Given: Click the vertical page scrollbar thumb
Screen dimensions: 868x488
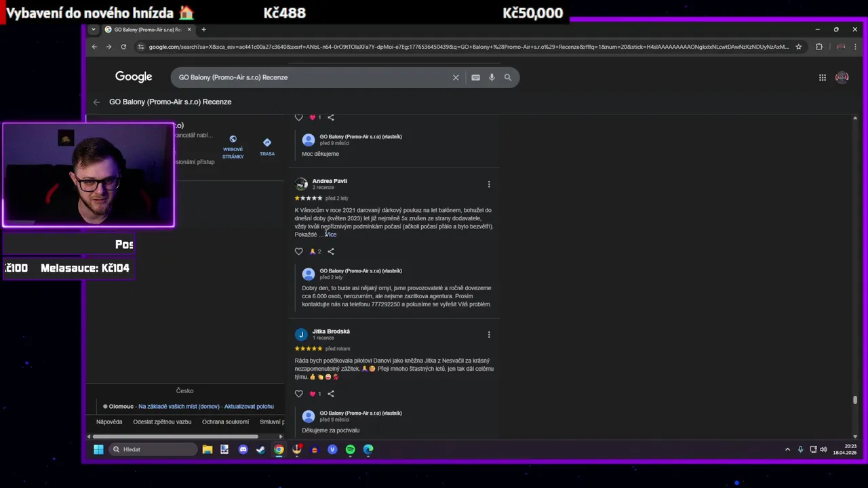Looking at the screenshot, I should pyautogui.click(x=855, y=400).
